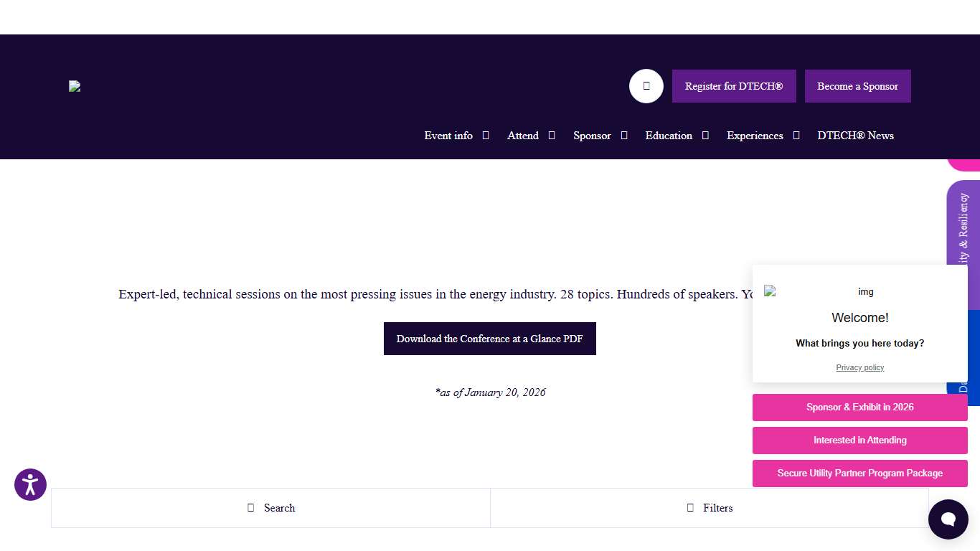Open the DTECH® News menu item

[855, 136]
